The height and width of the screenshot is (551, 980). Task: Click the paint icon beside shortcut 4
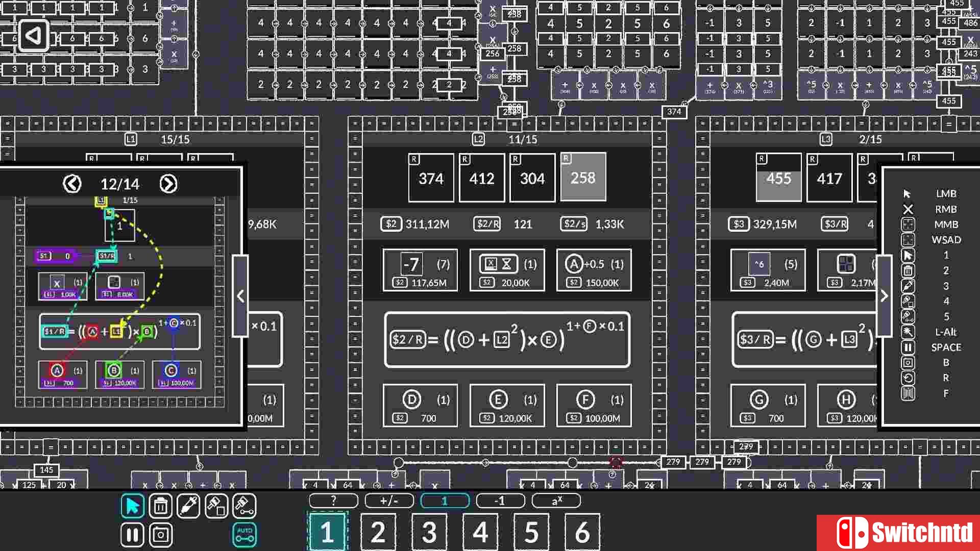[908, 301]
